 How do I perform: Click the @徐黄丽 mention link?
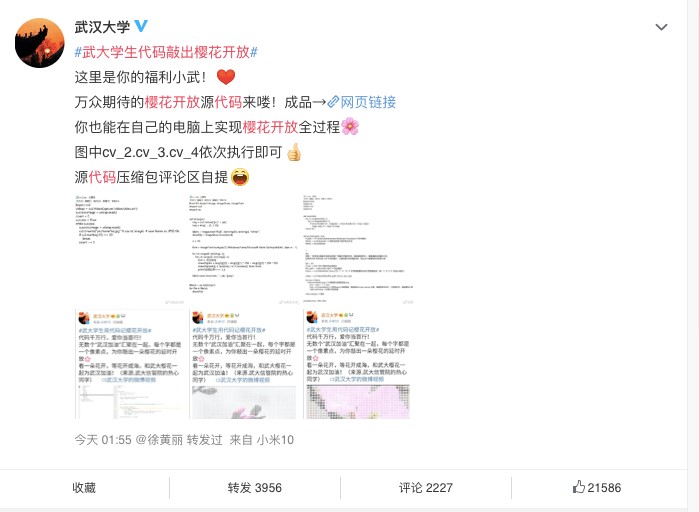coord(159,440)
